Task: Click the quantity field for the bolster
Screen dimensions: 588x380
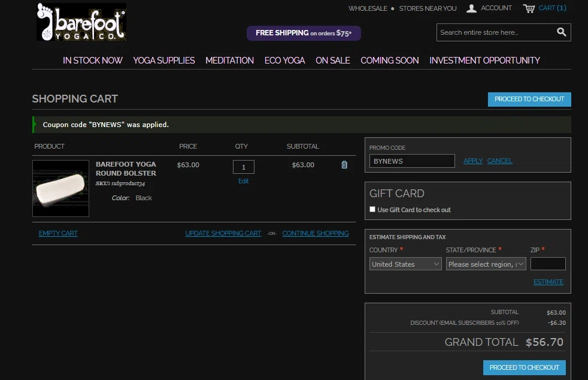Action: pos(243,167)
